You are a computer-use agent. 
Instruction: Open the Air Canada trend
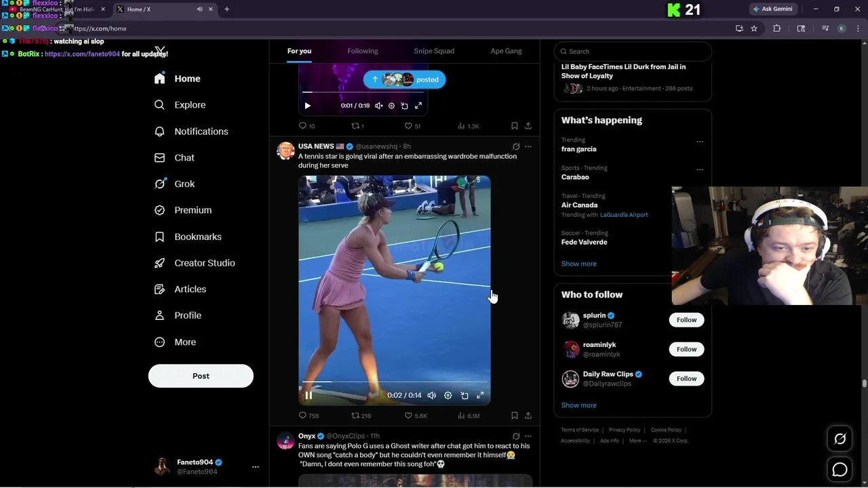[x=579, y=205]
